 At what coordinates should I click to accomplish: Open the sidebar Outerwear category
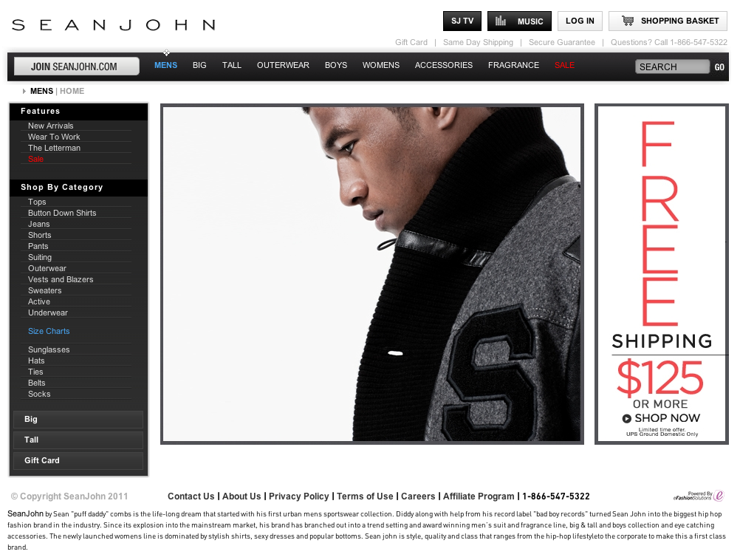(47, 268)
